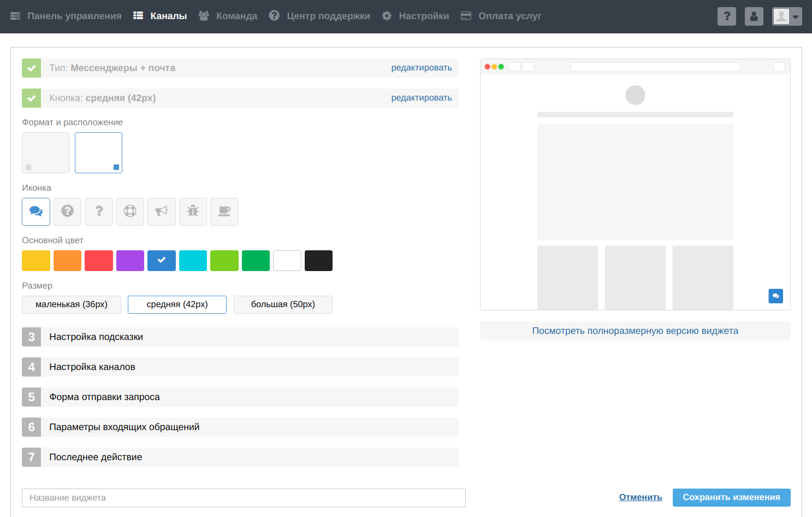
Task: Select the chat bubbles widget icon
Action: tap(36, 211)
